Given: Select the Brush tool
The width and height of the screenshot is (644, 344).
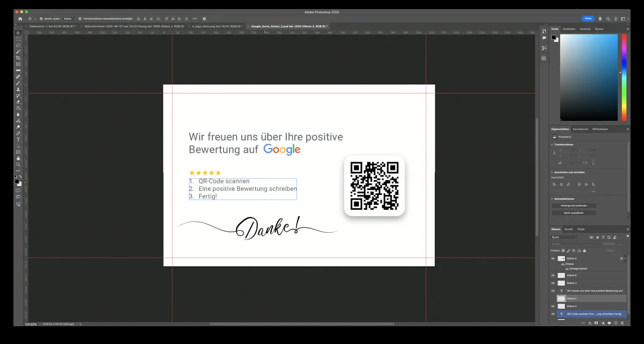Looking at the screenshot, I should point(18,83).
